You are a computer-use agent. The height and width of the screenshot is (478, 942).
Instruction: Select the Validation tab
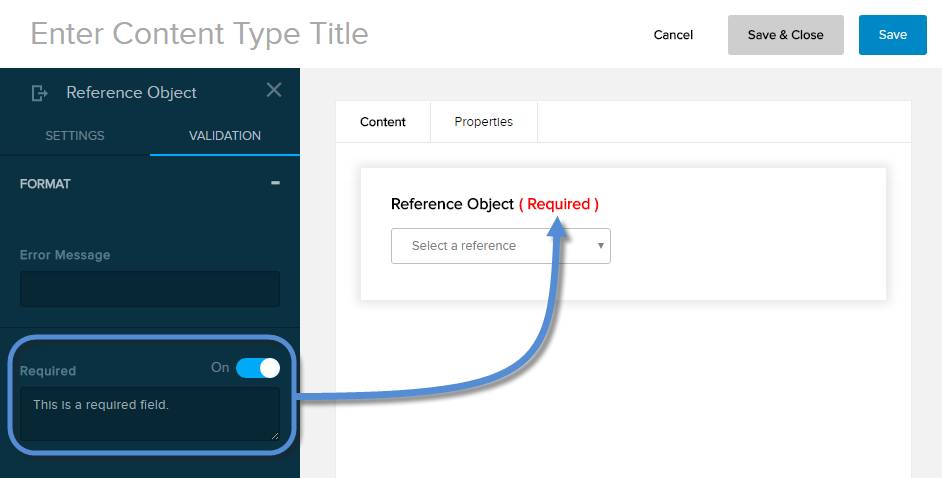point(225,136)
